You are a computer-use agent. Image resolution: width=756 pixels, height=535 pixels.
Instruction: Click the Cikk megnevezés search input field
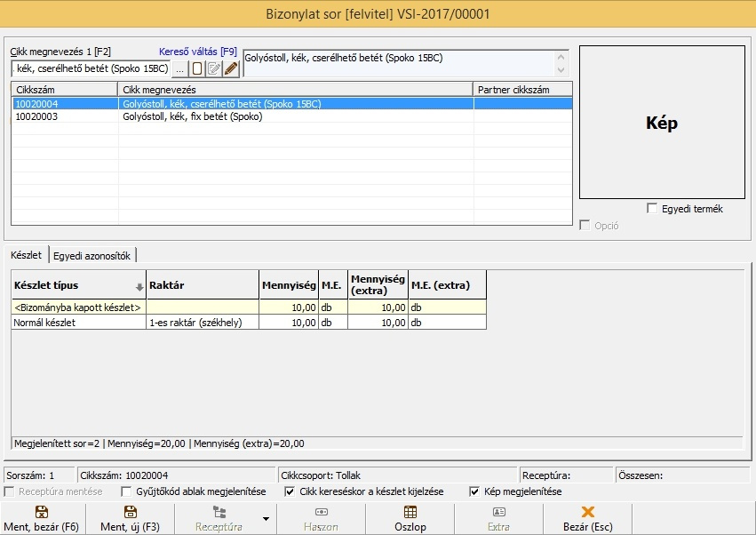pos(91,68)
